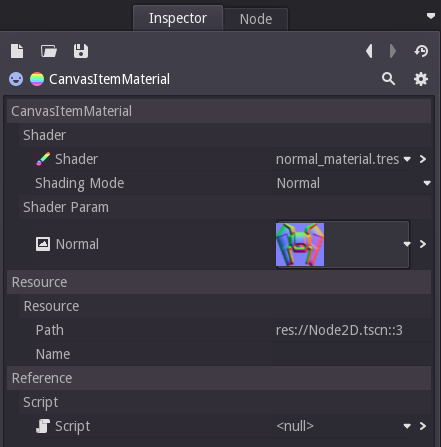Image resolution: width=441 pixels, height=447 pixels.
Task: Select the Inspector tab
Action: 178,18
